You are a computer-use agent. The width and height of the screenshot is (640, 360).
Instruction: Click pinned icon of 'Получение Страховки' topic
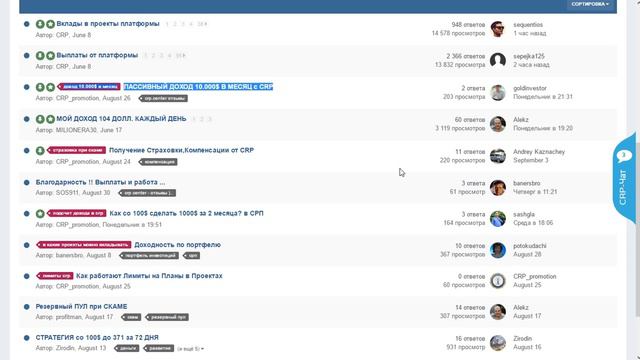pyautogui.click(x=40, y=151)
